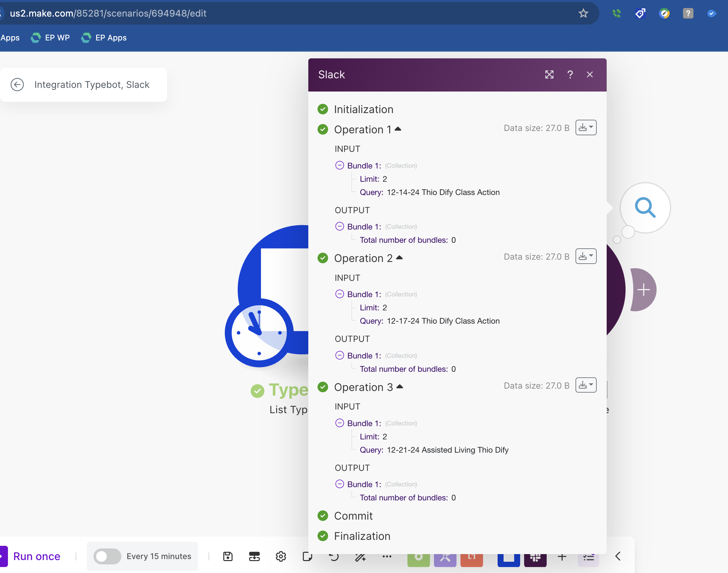Open scenario settings via the gear icon

coord(281,556)
